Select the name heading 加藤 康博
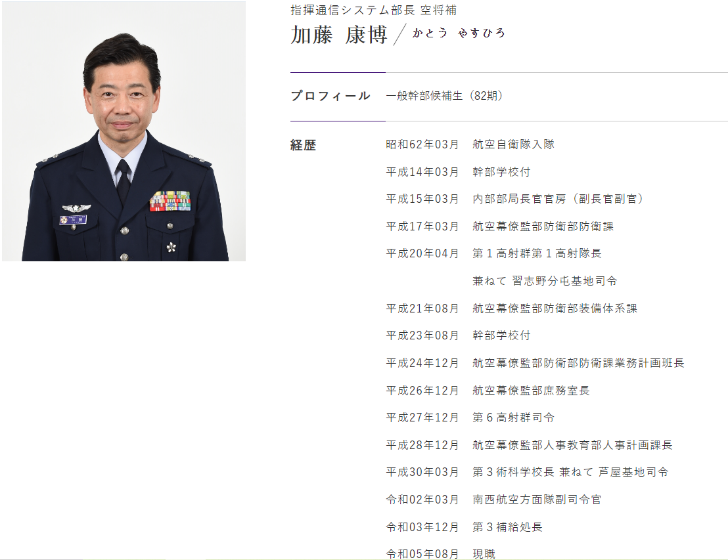 [x=339, y=35]
